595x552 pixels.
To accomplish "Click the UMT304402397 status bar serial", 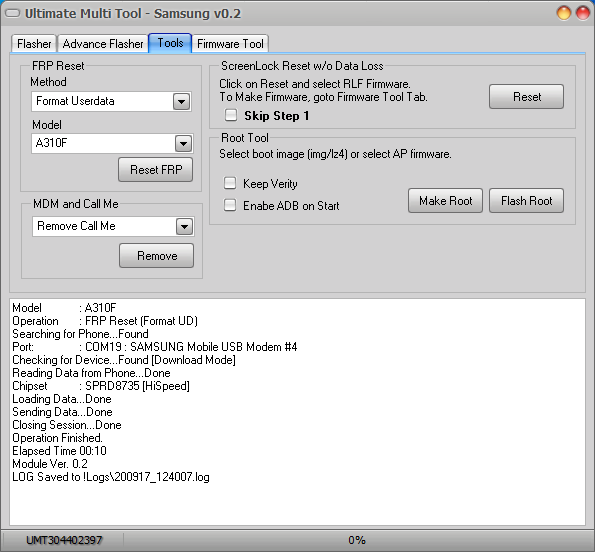I will [x=64, y=540].
